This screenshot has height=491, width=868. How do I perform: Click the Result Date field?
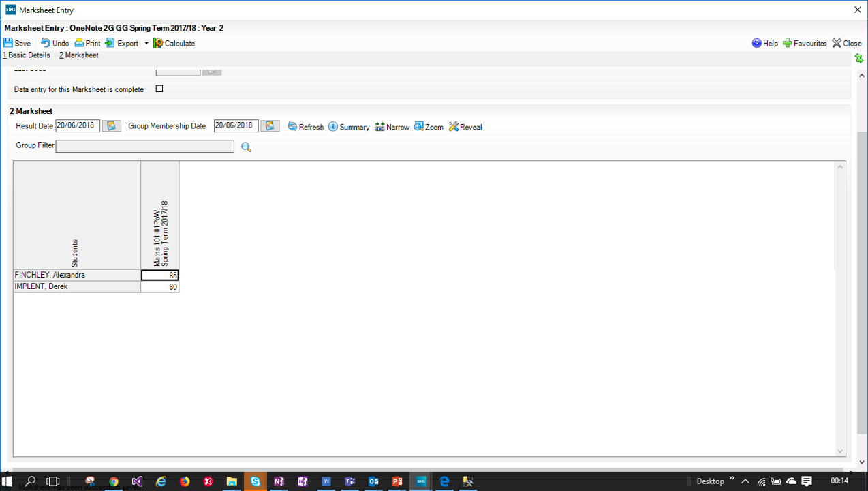(78, 125)
